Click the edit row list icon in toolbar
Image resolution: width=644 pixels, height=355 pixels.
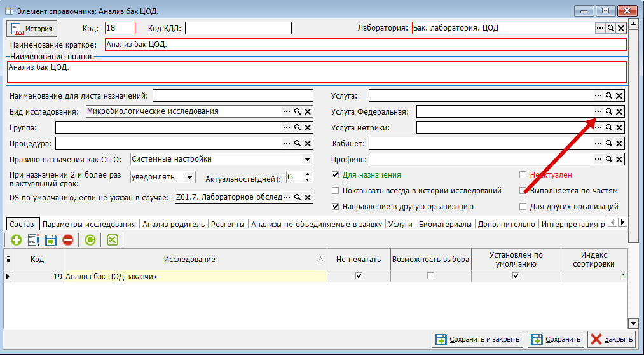tap(33, 240)
